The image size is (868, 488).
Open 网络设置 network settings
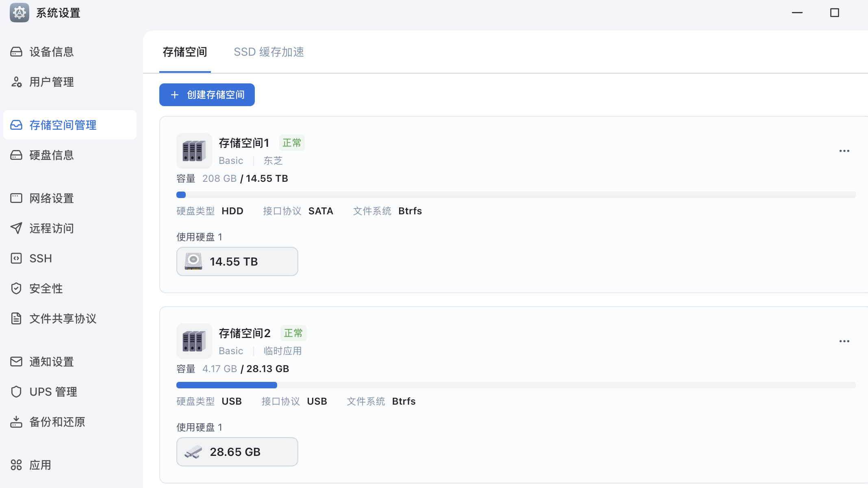[70, 198]
